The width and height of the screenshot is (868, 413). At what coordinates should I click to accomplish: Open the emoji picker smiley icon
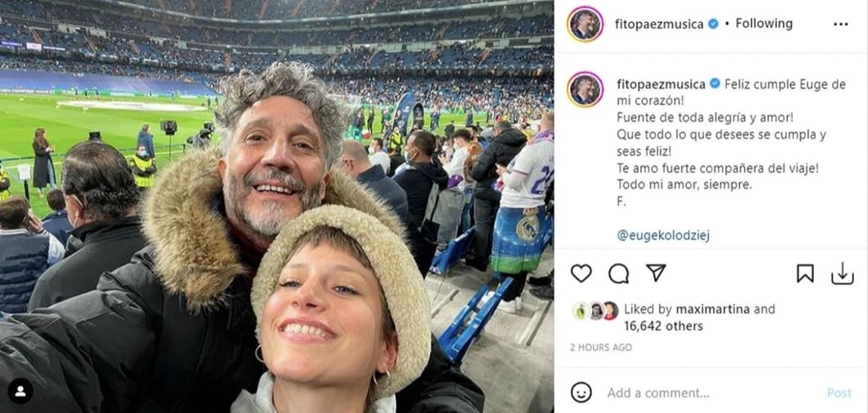[581, 393]
